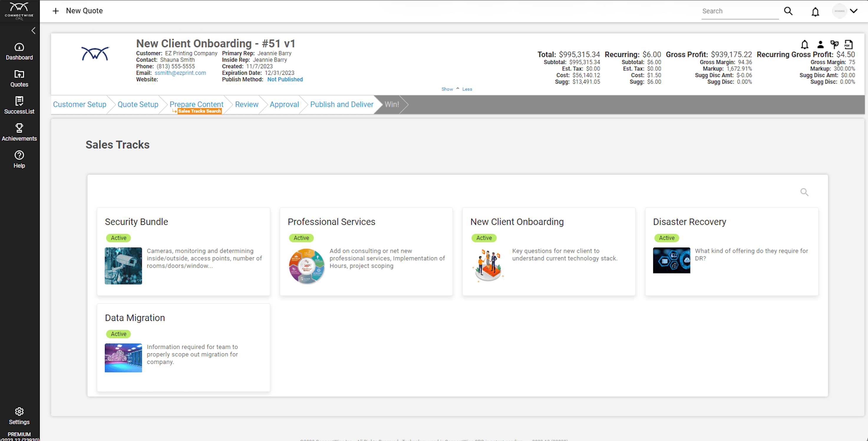Viewport: 868px width, 441px height.
Task: Expand the user profile dropdown arrow
Action: coord(854,11)
